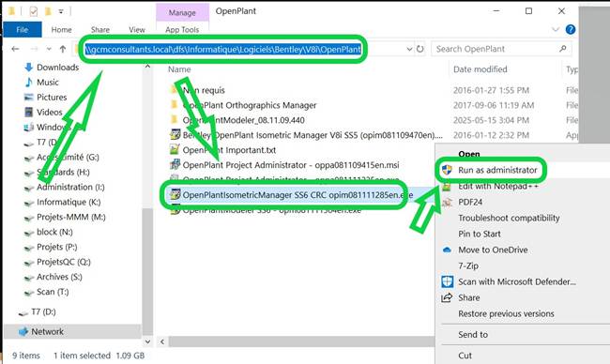Choose Scan with Microsoft Defender
This screenshot has height=364, width=610.
click(x=517, y=282)
